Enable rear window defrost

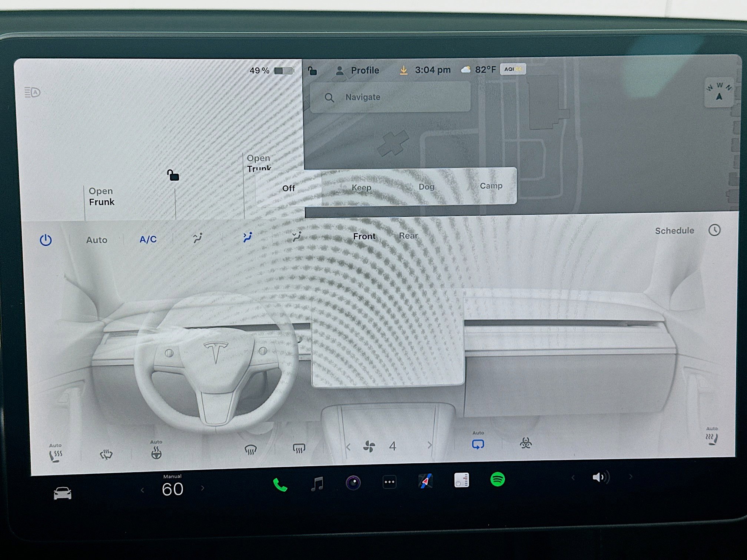(x=298, y=448)
